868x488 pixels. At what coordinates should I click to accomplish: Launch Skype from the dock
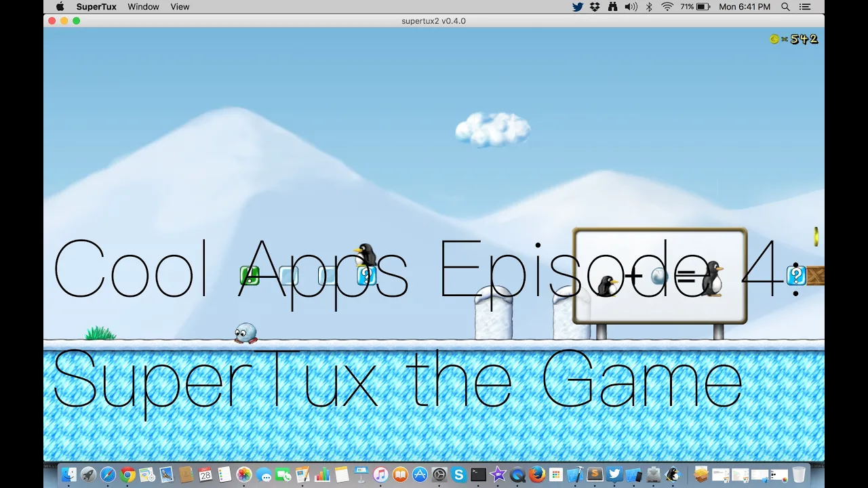(459, 474)
